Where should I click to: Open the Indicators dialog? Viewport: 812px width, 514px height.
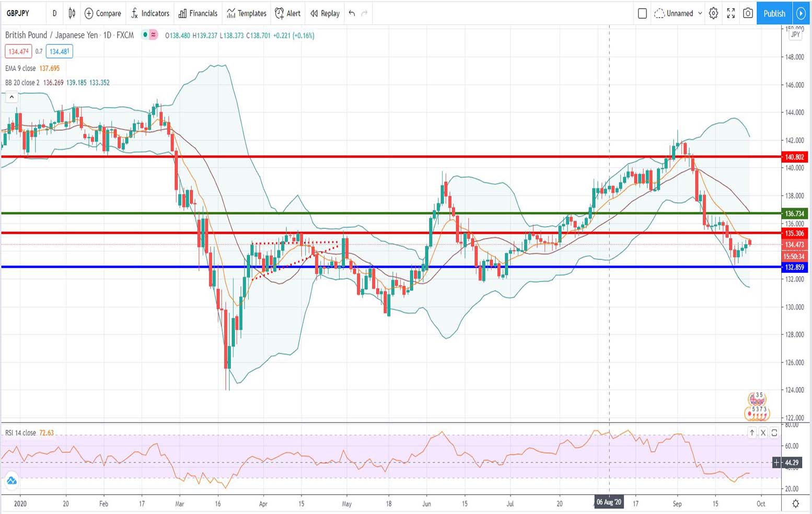tap(150, 14)
